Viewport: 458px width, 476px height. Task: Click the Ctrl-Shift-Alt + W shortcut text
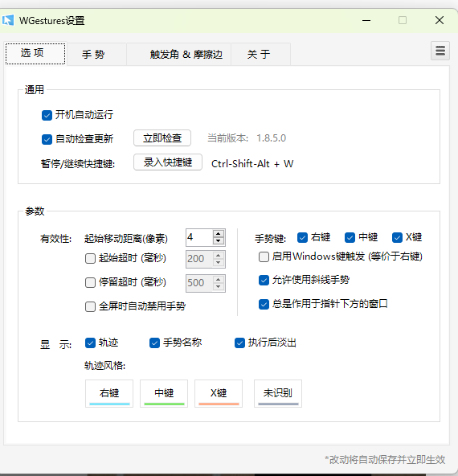[252, 164]
